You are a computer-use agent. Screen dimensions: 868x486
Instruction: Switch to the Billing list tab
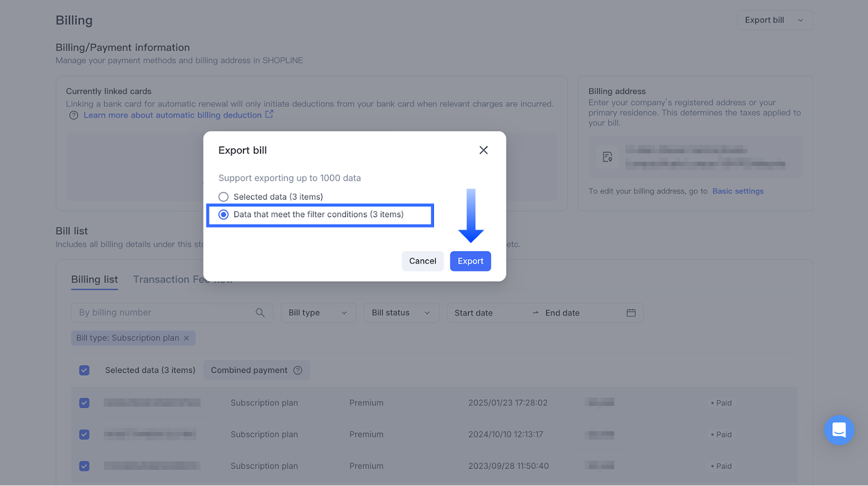point(94,280)
